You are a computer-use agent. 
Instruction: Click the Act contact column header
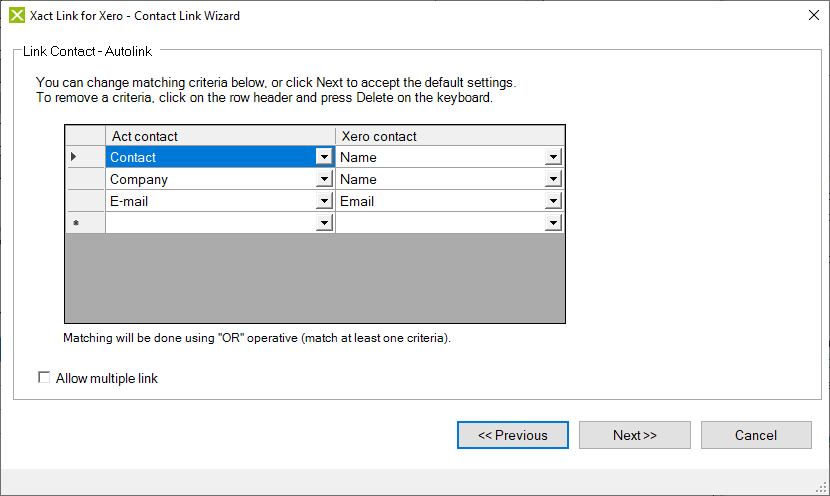[x=220, y=136]
